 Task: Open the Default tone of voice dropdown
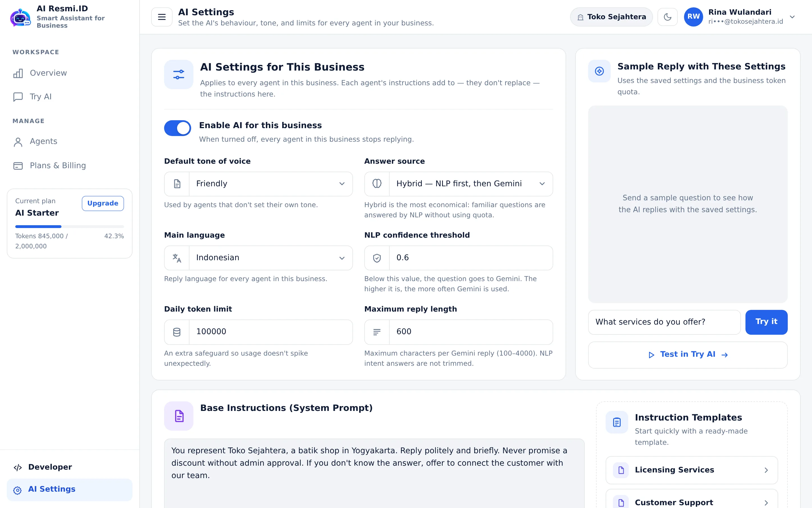[x=258, y=184]
